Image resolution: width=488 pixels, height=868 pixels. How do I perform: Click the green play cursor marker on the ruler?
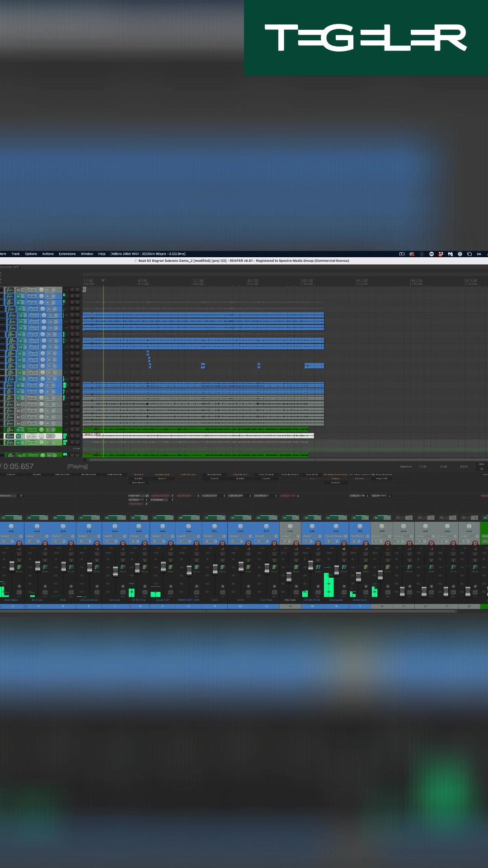point(103,281)
